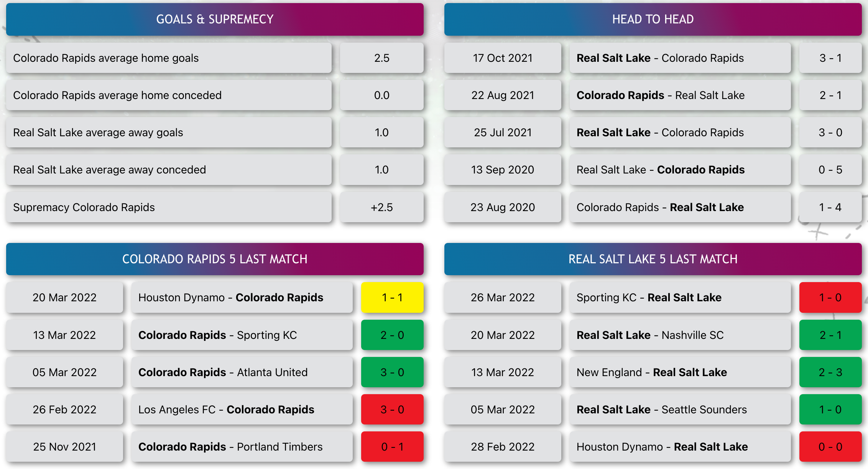
Task: Select Supremacy Colorado Rapids row
Action: tap(169, 207)
